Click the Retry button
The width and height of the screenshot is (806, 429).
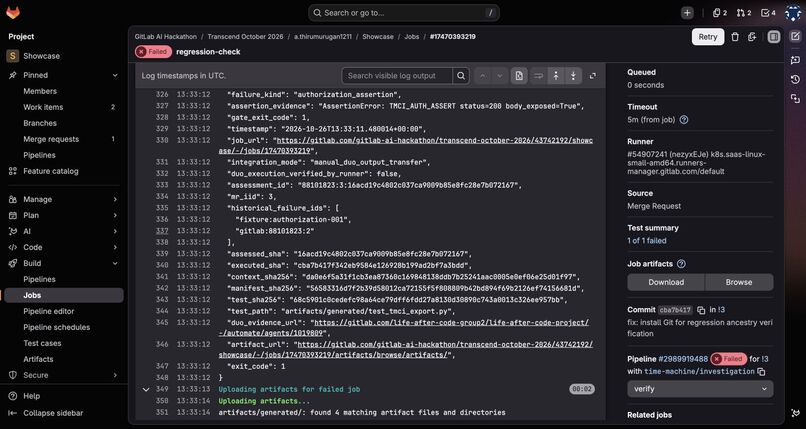tap(708, 37)
